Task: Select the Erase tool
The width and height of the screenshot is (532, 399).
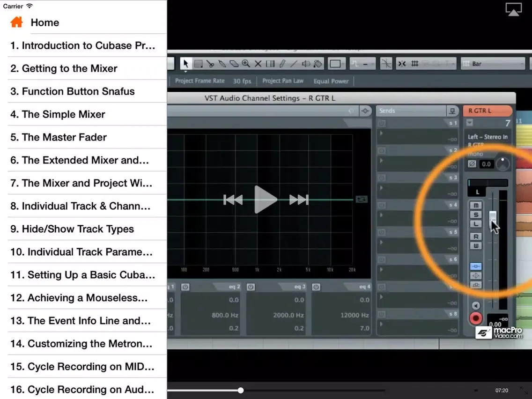Action: point(234,63)
